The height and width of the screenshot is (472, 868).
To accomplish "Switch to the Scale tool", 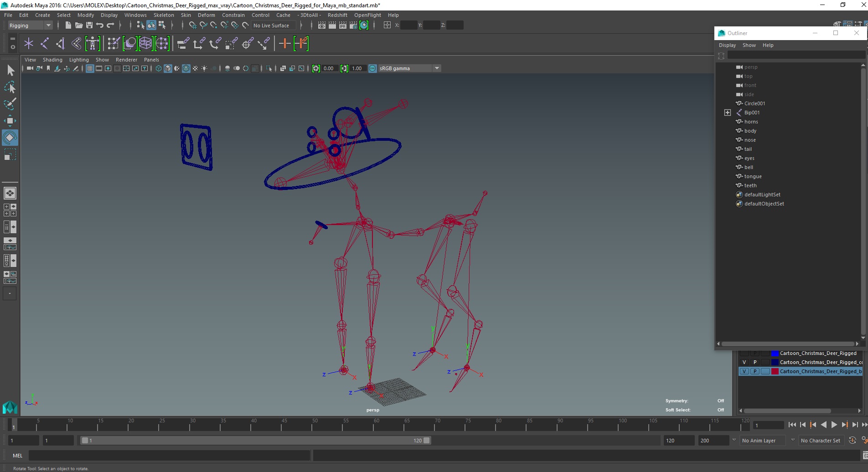I will coord(10,154).
